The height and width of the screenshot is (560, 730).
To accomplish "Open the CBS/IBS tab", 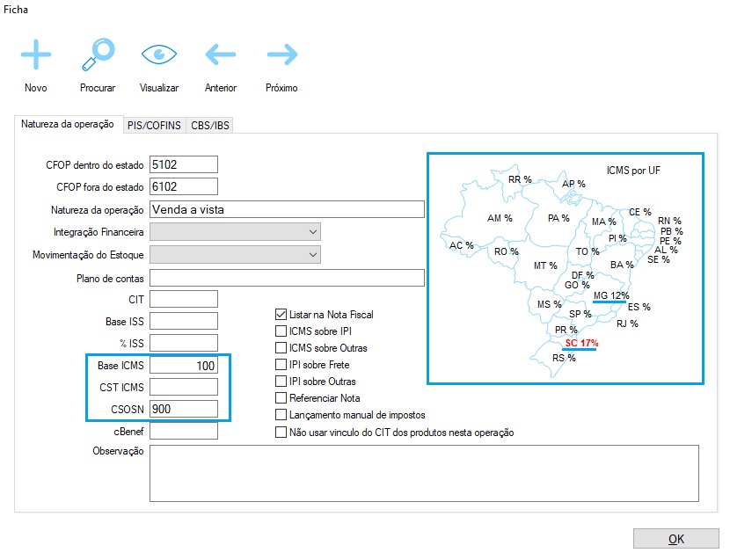I will pos(210,126).
